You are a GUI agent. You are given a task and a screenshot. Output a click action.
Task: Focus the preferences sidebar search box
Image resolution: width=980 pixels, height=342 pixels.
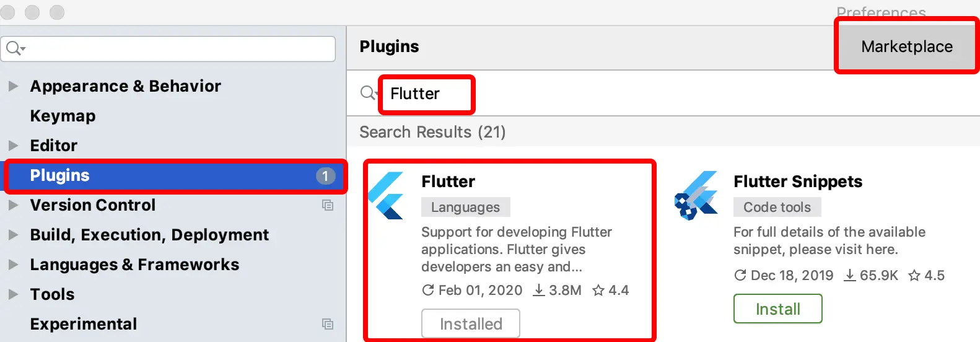coord(177,48)
